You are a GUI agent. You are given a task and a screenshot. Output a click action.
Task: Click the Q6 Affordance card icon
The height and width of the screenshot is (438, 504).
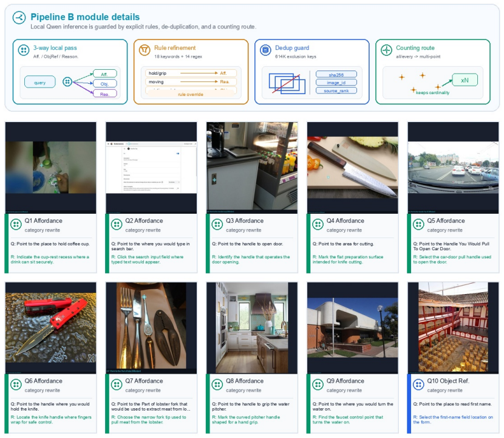(x=16, y=385)
